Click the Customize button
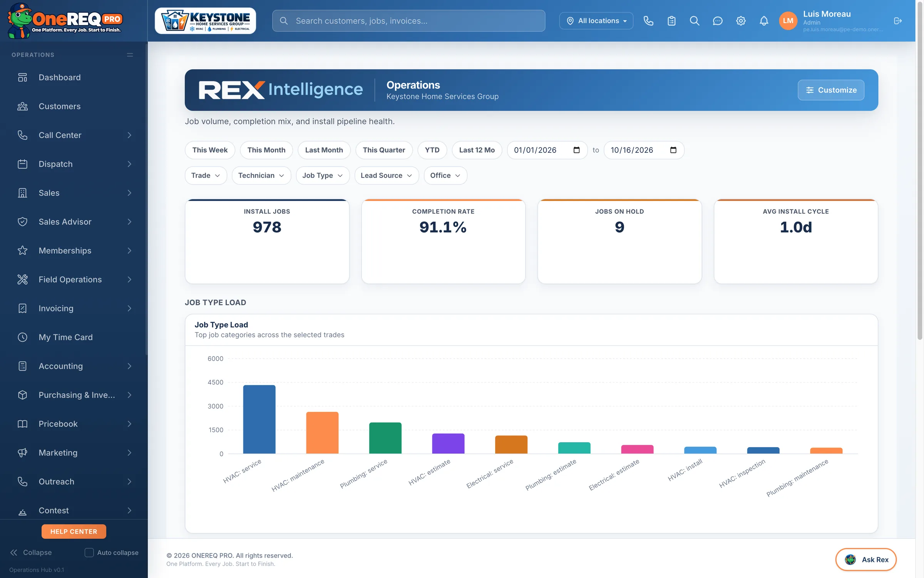This screenshot has height=578, width=924. pos(831,90)
